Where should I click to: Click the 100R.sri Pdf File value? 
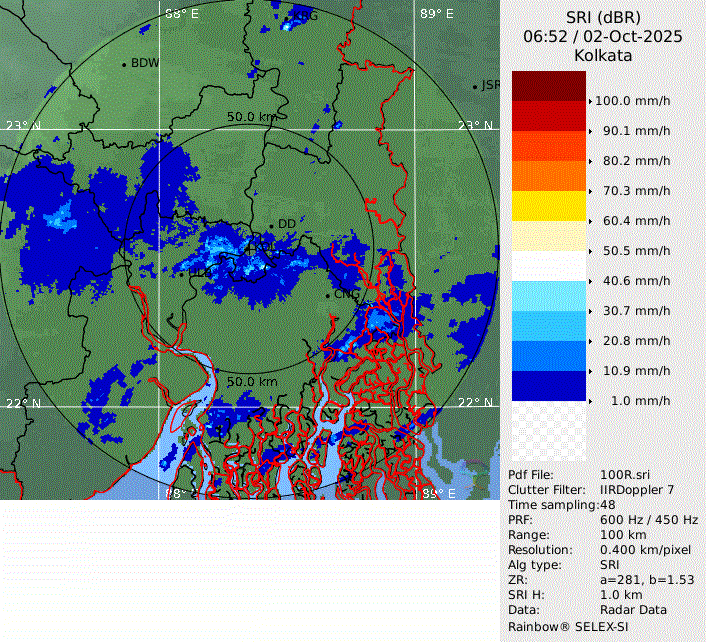(x=621, y=475)
